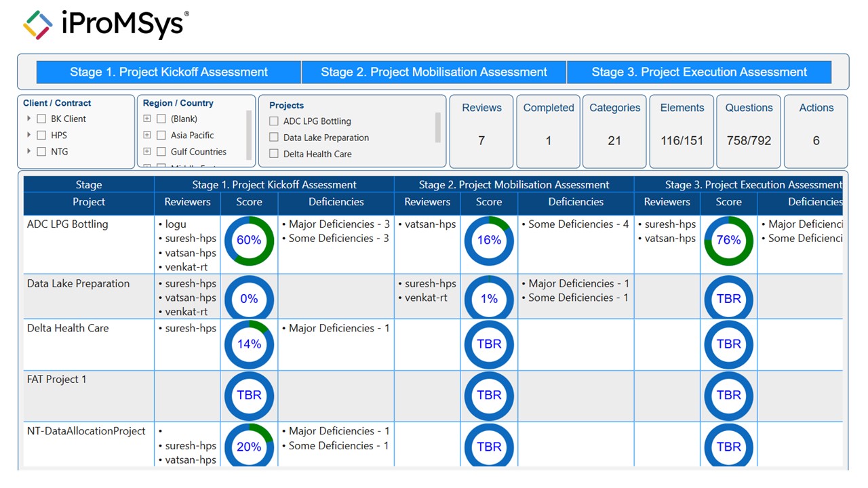Expand the NTG tree node
Viewport: 868px width, 488px height.
click(x=28, y=152)
